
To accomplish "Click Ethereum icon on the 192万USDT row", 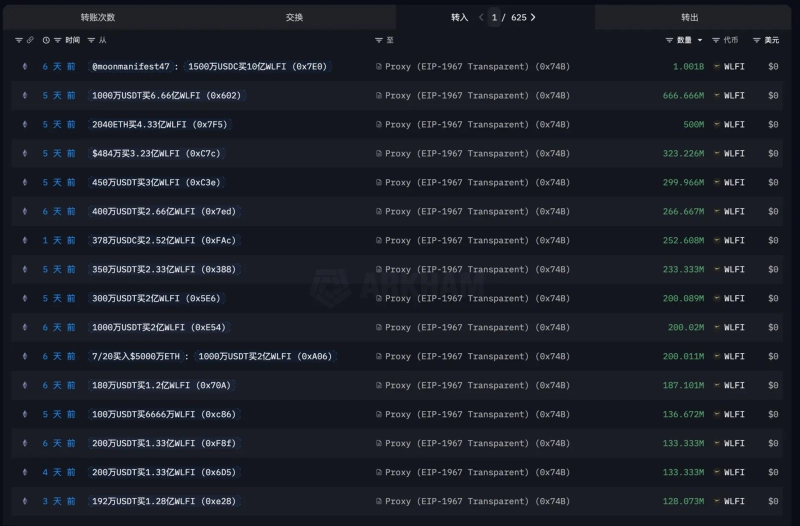I will [25, 502].
